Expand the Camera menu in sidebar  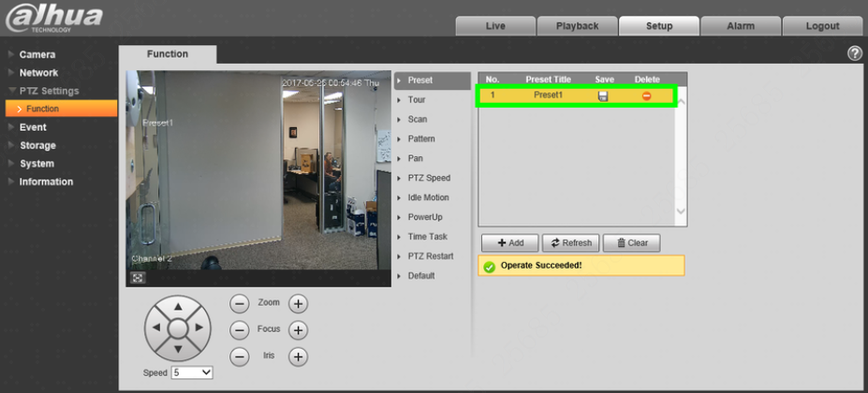(37, 55)
